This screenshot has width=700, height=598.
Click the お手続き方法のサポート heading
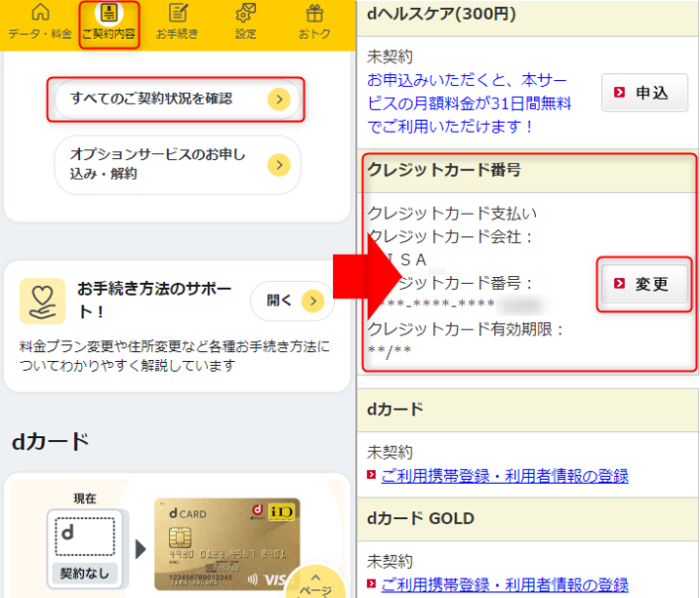click(154, 300)
